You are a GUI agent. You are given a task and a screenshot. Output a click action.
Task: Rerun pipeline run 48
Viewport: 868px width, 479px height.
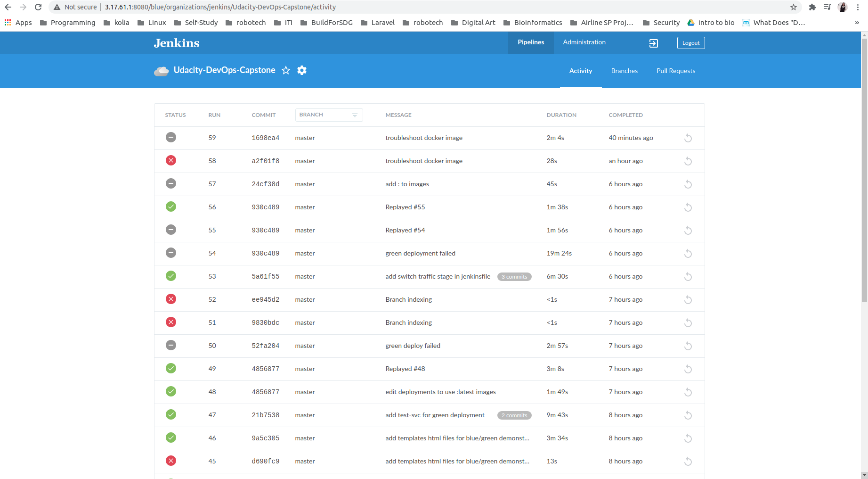coord(688,392)
